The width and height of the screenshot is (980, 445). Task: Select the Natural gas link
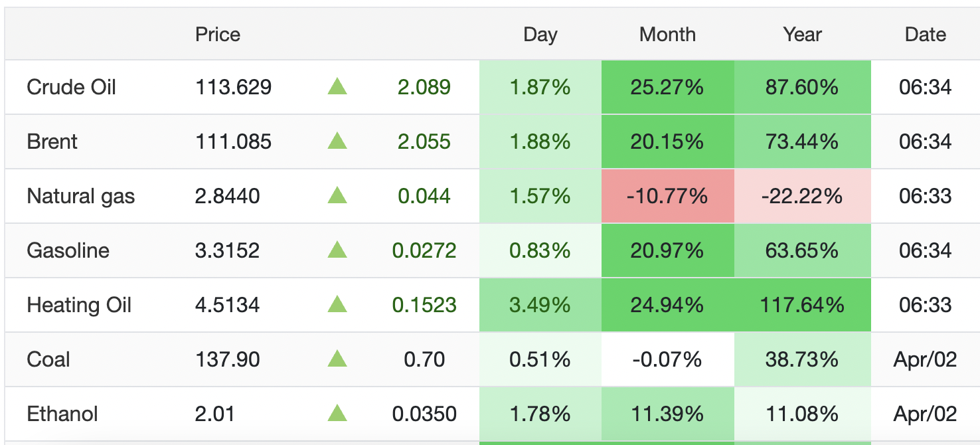(x=81, y=196)
